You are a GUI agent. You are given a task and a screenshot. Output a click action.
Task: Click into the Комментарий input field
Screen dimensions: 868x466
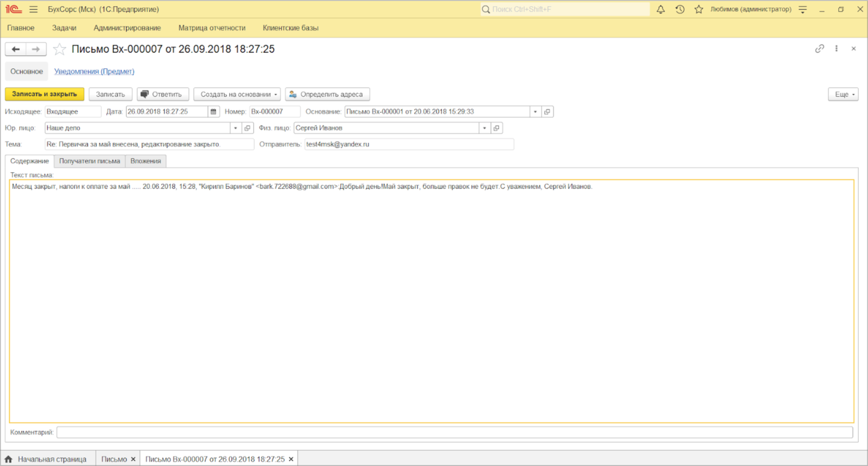point(455,432)
